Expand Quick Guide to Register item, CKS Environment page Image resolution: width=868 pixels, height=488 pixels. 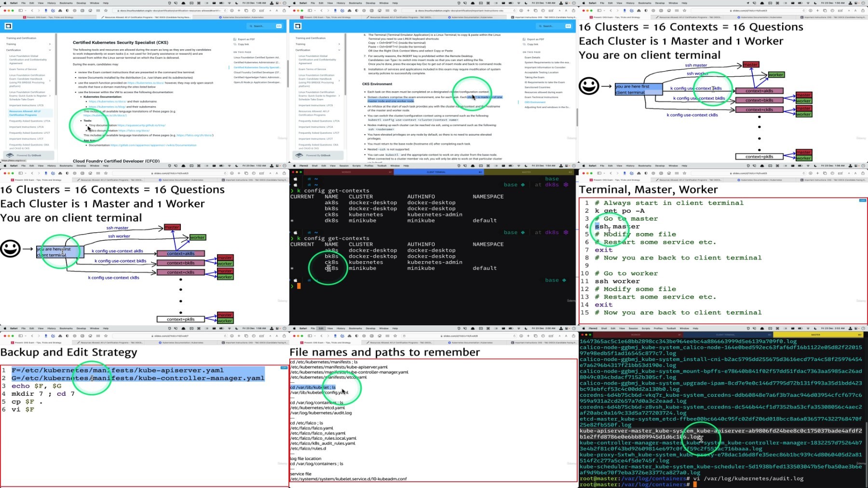point(339,96)
